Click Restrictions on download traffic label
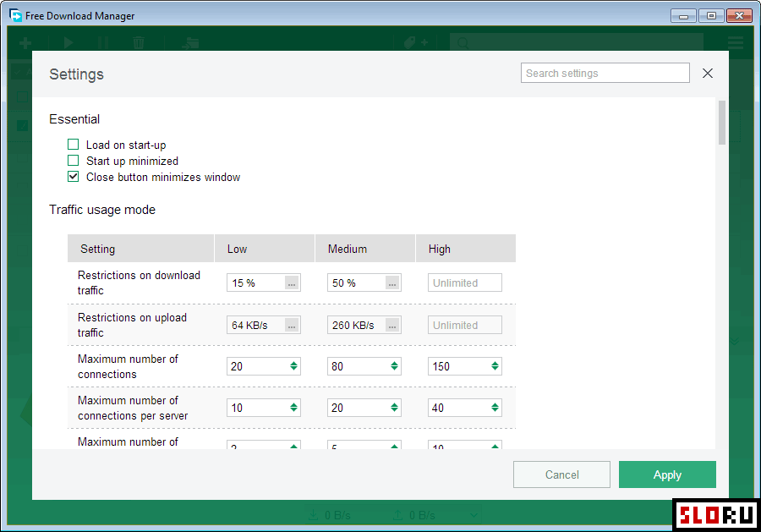761x532 pixels. [139, 282]
